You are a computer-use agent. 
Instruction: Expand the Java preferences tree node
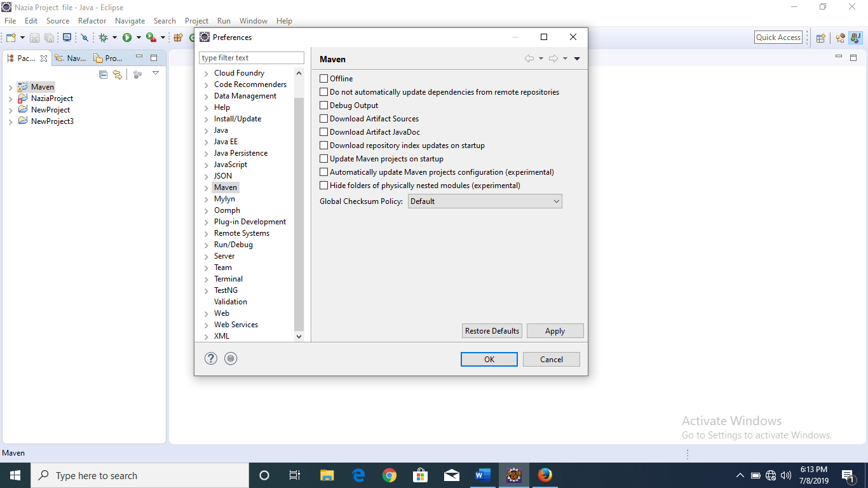tap(207, 131)
